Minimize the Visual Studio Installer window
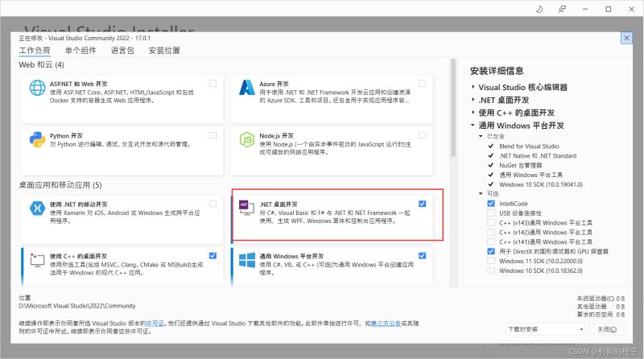The height and width of the screenshot is (359, 644). coord(585,9)
